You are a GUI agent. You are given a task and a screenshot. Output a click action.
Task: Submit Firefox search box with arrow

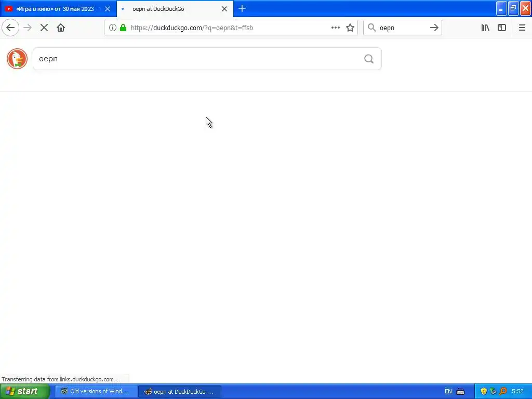tap(434, 28)
